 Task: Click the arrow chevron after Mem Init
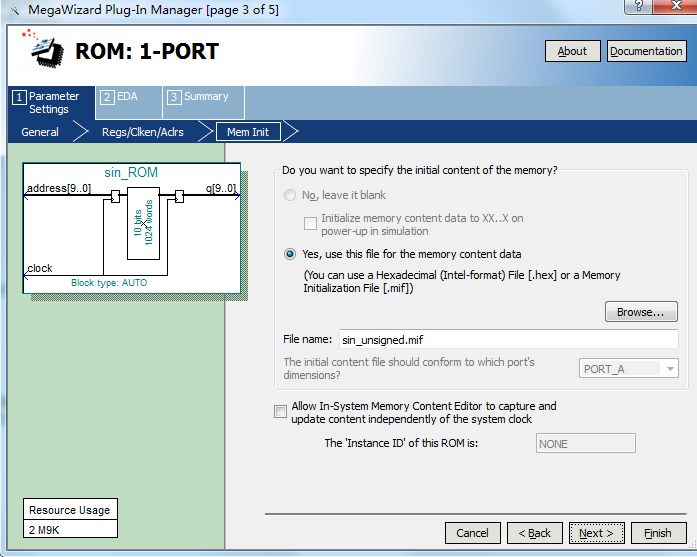(x=291, y=132)
